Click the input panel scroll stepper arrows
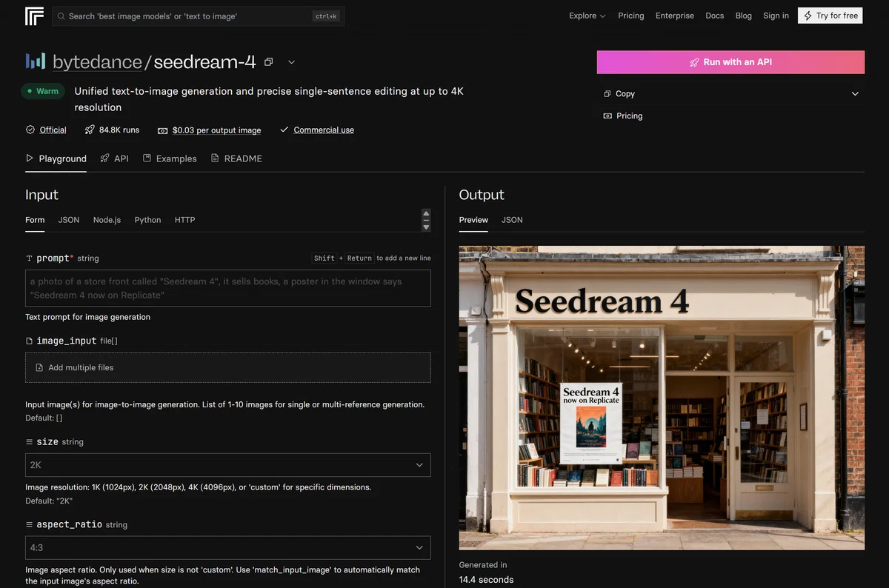The width and height of the screenshot is (889, 588). (426, 220)
